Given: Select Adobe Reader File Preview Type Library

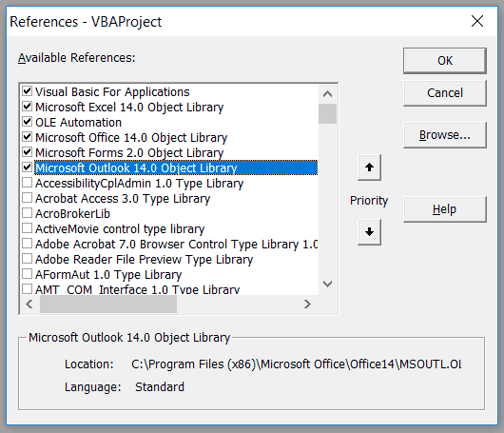Looking at the screenshot, I should pyautogui.click(x=144, y=259).
